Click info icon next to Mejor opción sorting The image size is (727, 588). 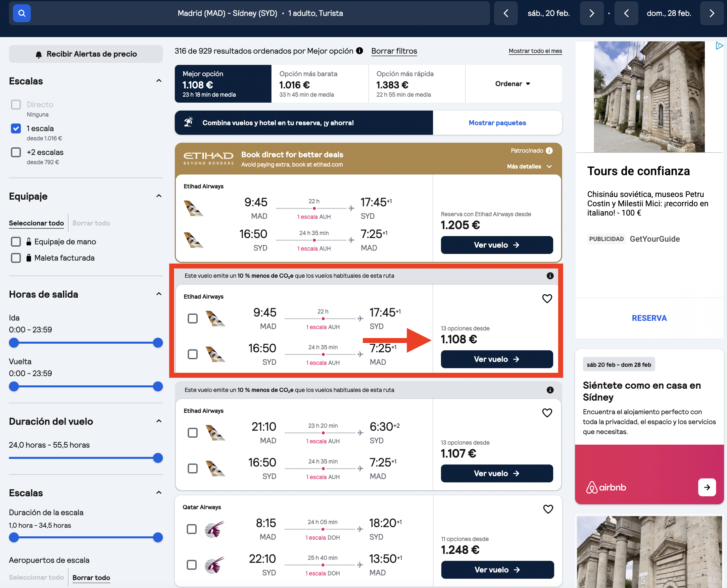360,51
